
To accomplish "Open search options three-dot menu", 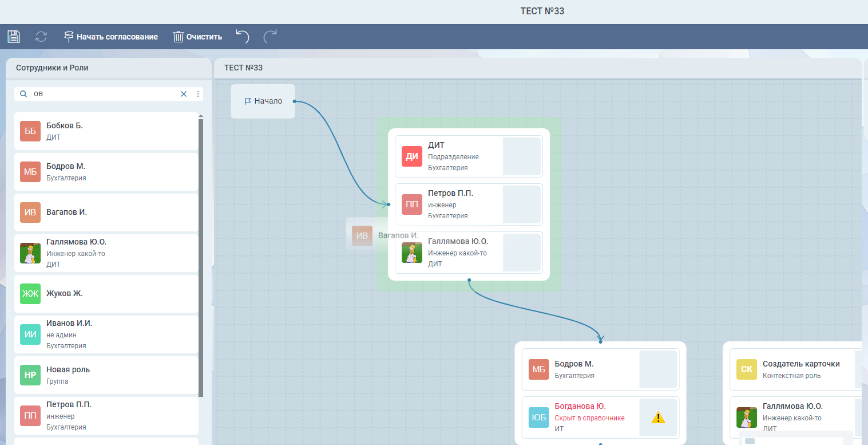I will coord(198,94).
